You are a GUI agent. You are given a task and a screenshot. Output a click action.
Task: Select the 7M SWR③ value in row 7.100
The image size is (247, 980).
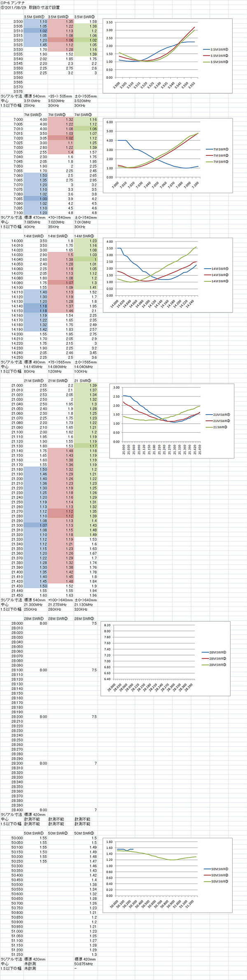94,213
